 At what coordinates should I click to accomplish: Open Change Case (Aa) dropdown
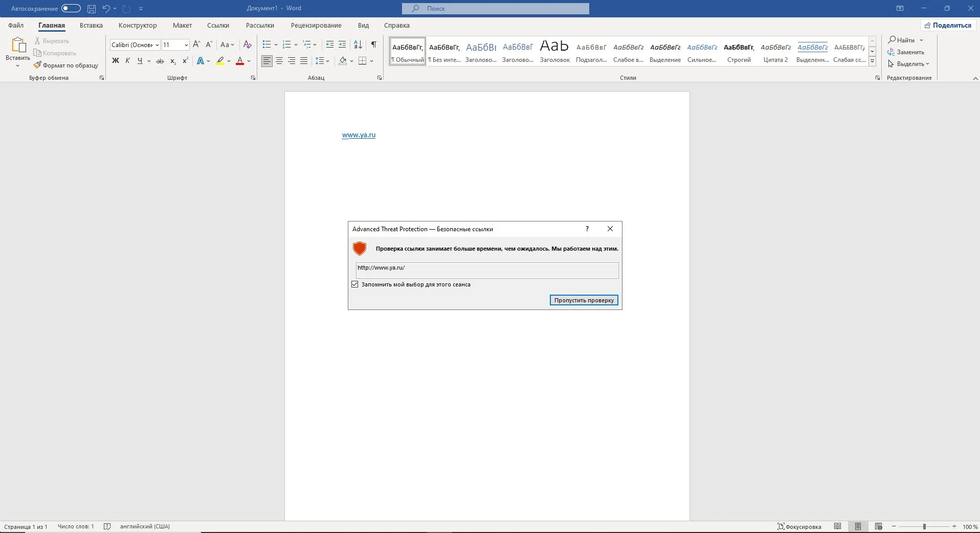pyautogui.click(x=227, y=45)
